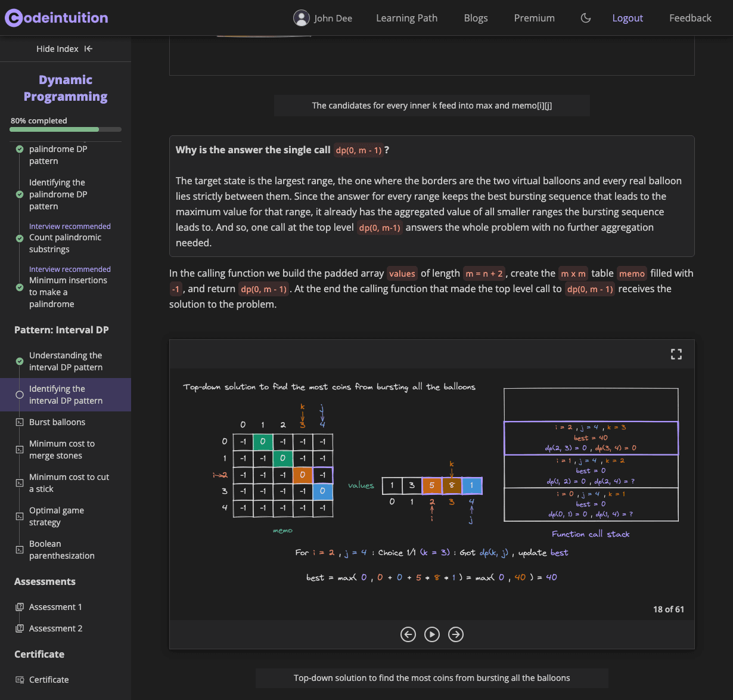Go to Blogs

click(476, 18)
